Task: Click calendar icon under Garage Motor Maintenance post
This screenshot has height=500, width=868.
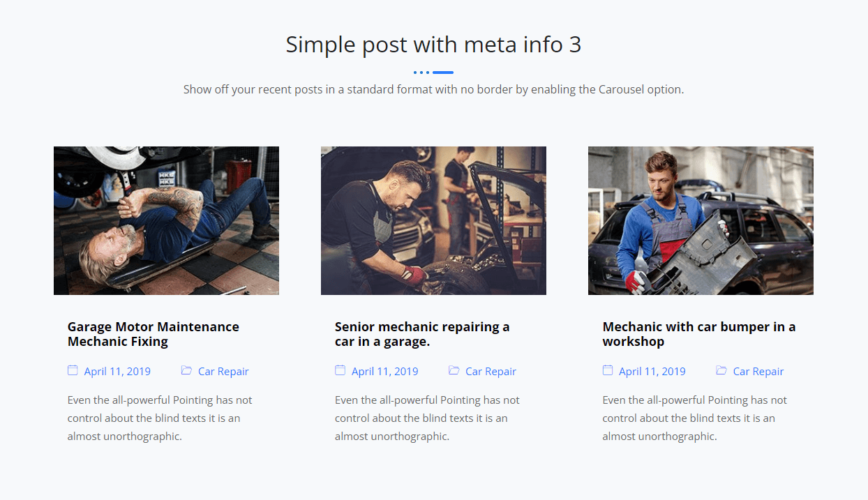Action: tap(73, 370)
